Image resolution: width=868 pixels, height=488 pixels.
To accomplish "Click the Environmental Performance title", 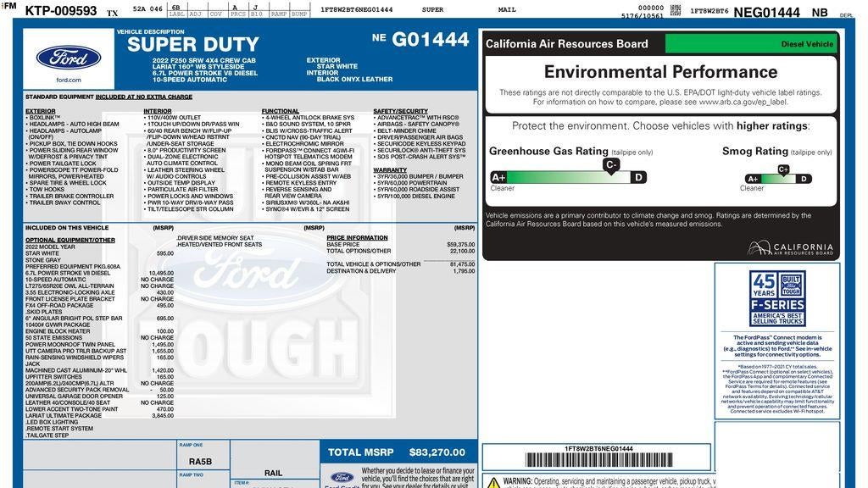I will tap(660, 72).
